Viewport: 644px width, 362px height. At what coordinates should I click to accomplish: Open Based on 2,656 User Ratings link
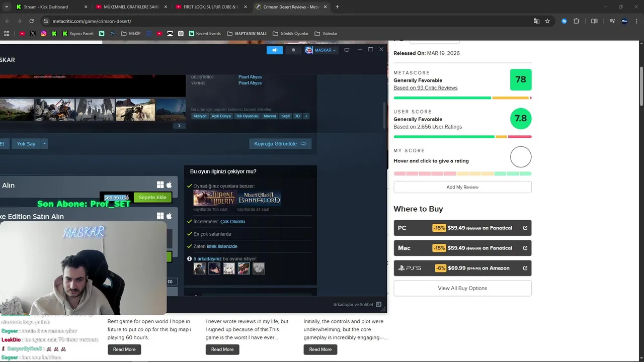click(428, 127)
